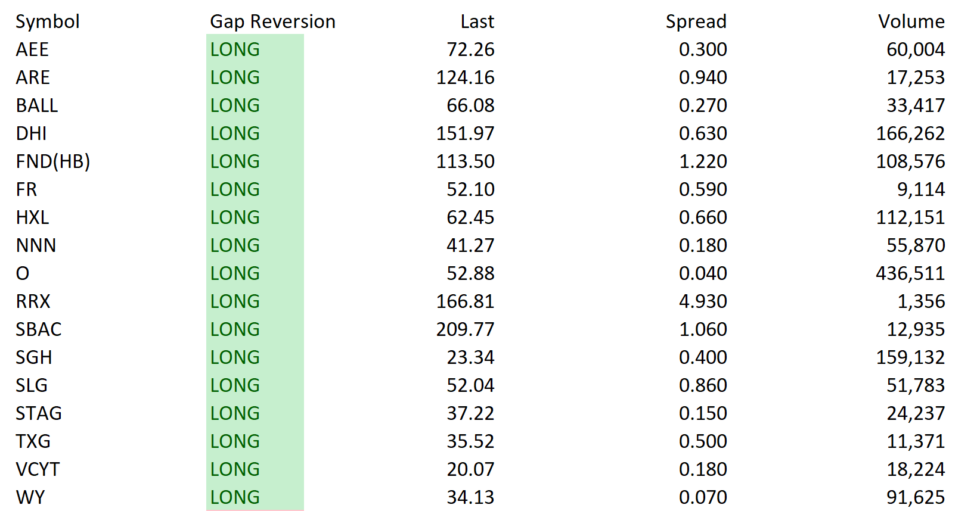Click the Last column header
Viewport: 980px width, 511px height.
coord(477,21)
